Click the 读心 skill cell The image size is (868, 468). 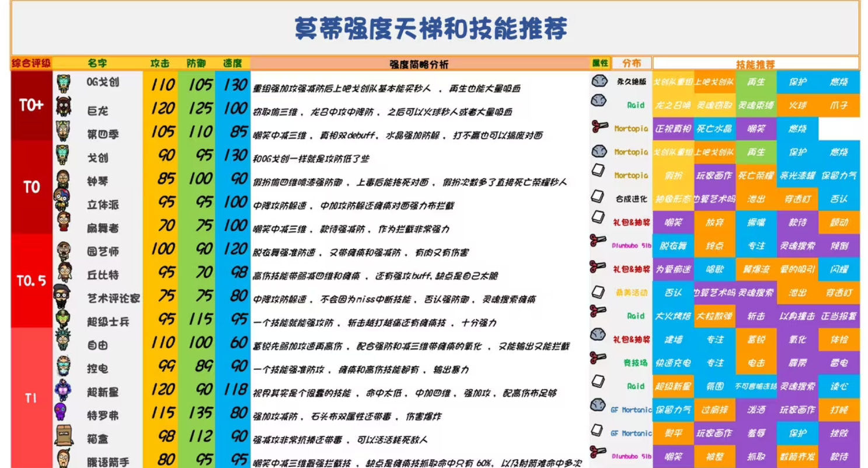[x=839, y=386]
